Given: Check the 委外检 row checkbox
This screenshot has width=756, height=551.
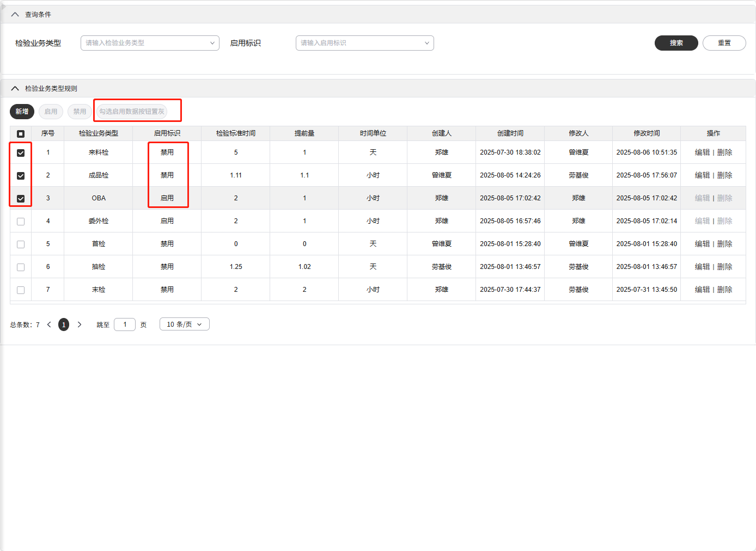Looking at the screenshot, I should tap(21, 222).
